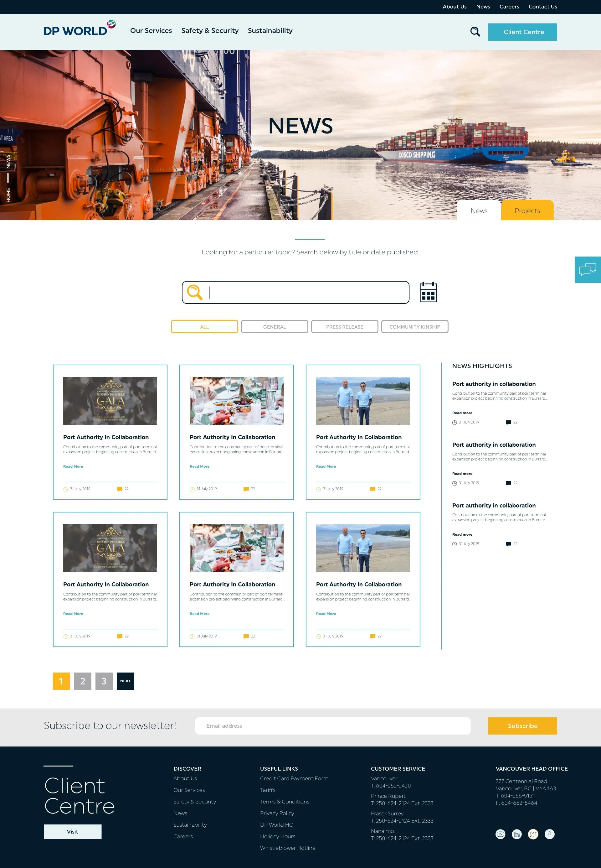Click News link in top bar
Viewport: 601px width, 868px height.
click(483, 6)
